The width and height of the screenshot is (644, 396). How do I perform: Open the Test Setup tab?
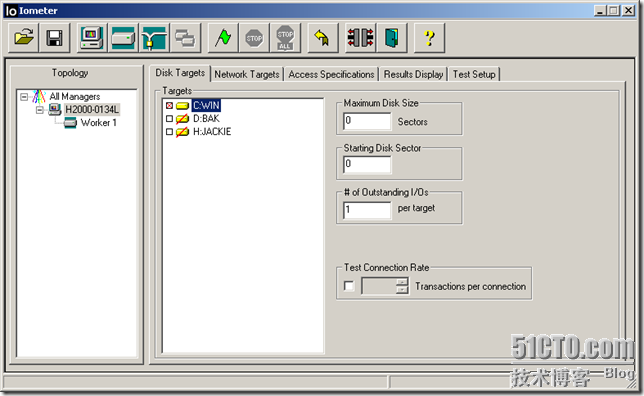click(x=474, y=74)
